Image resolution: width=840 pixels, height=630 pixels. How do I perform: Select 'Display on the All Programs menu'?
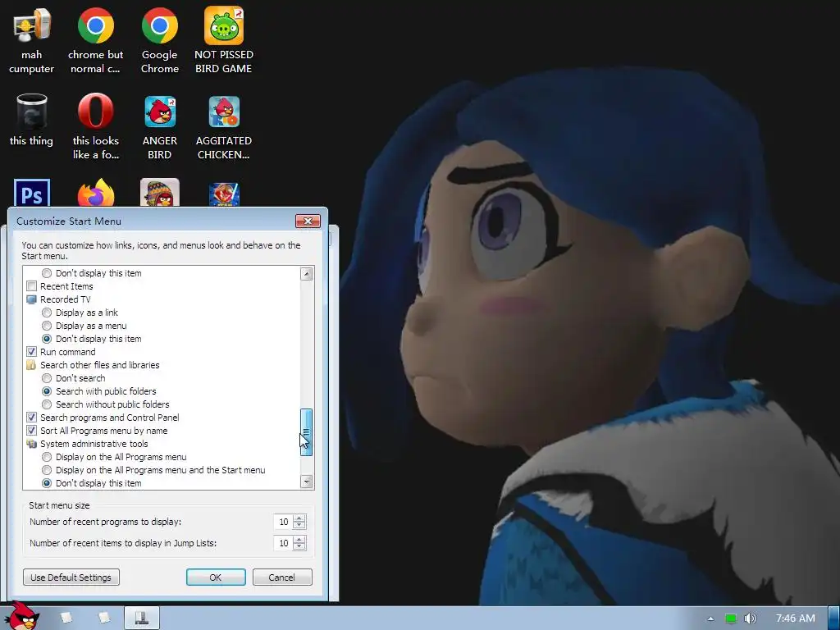pos(47,457)
